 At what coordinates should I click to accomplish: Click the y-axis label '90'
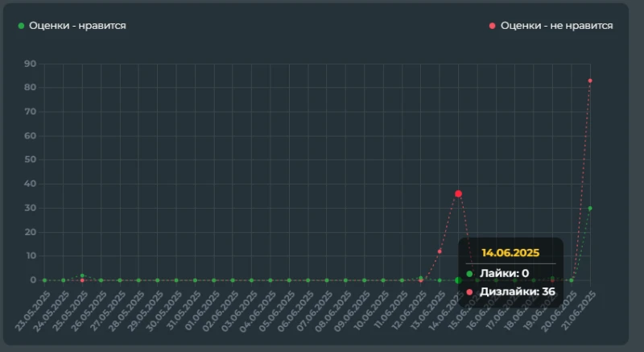(x=31, y=64)
